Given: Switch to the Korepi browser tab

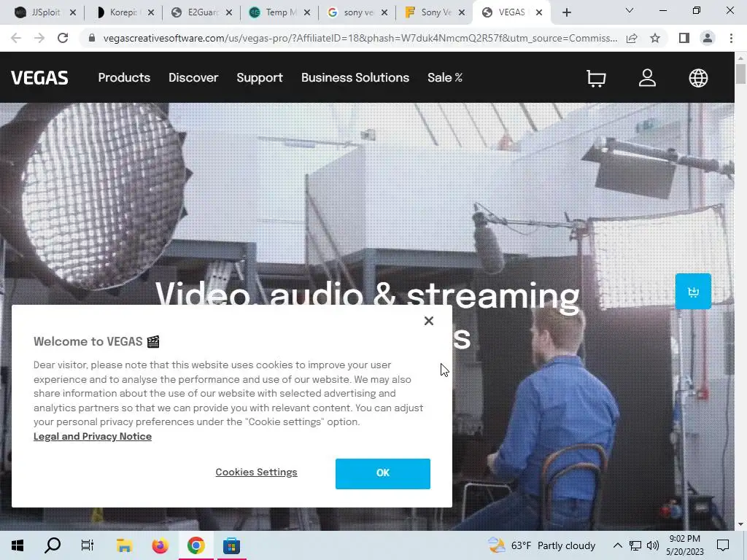Looking at the screenshot, I should click(x=123, y=12).
